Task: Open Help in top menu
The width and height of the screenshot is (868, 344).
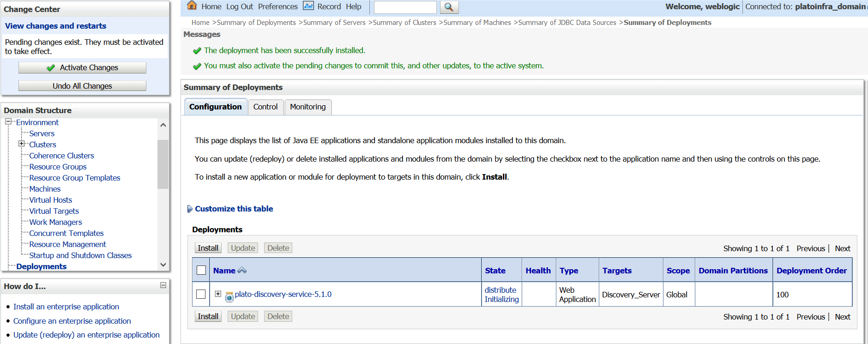Action: pos(354,6)
